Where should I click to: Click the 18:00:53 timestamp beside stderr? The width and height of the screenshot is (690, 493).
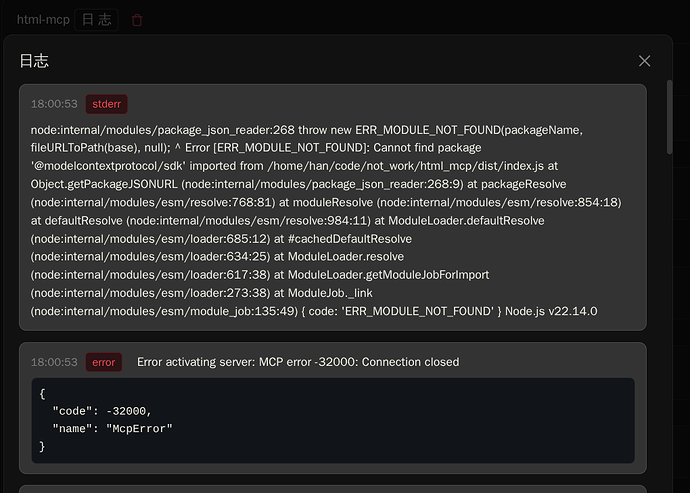pyautogui.click(x=54, y=104)
